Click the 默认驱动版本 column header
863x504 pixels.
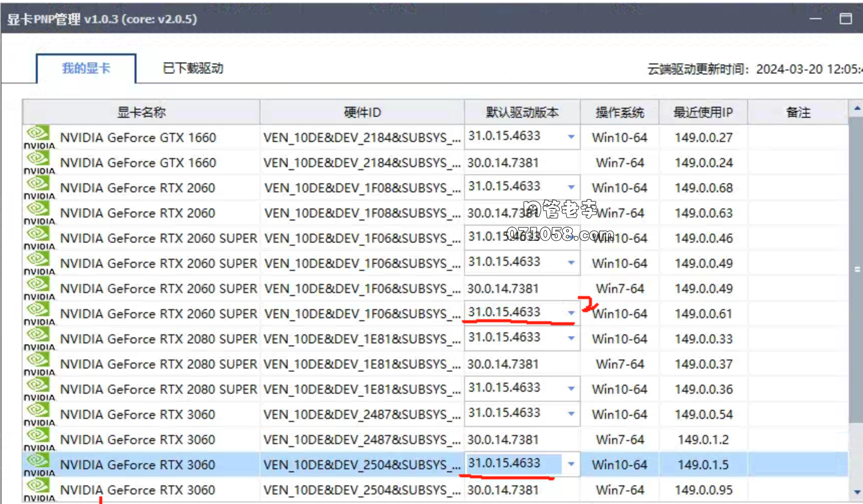(522, 112)
